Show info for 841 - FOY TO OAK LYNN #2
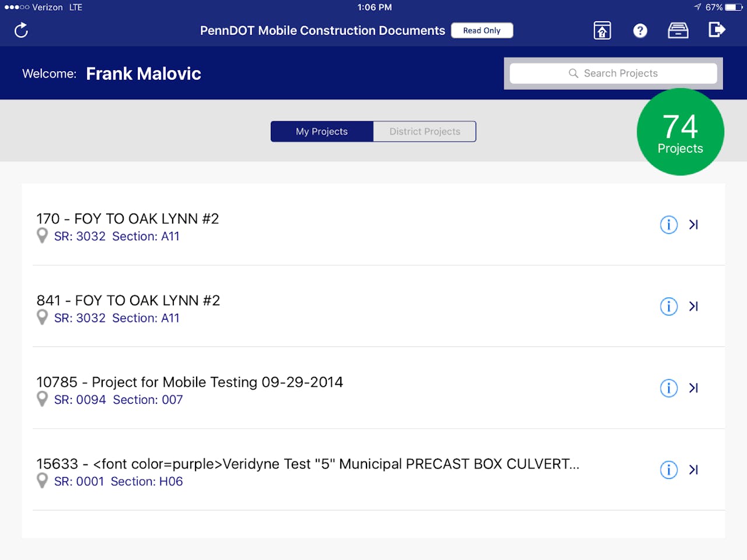This screenshot has width=747, height=560. pos(669,306)
